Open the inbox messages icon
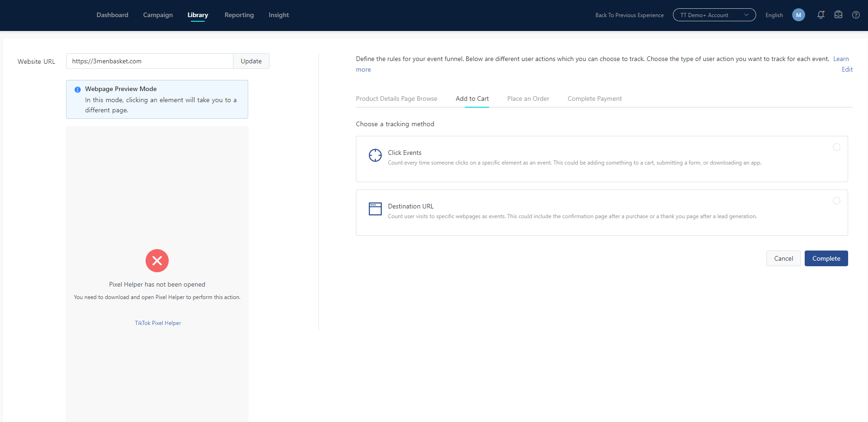This screenshot has width=868, height=422. [838, 15]
